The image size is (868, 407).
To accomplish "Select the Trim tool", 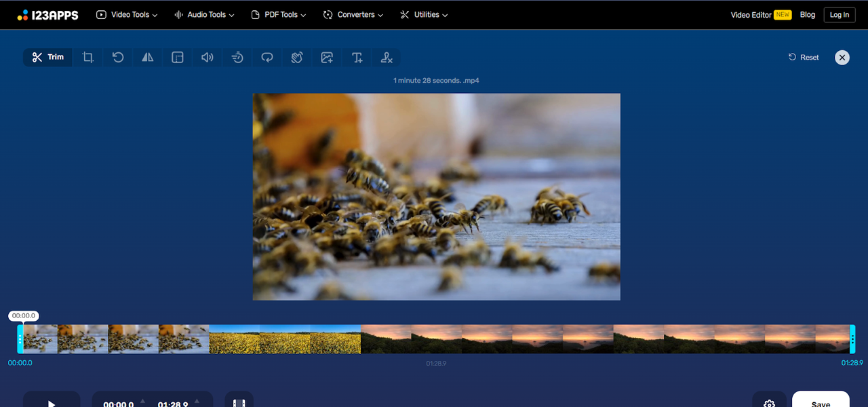I will (x=47, y=58).
